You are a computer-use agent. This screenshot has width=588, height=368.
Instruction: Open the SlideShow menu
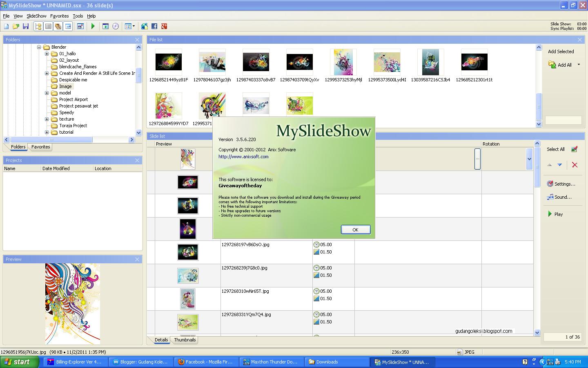pyautogui.click(x=36, y=16)
